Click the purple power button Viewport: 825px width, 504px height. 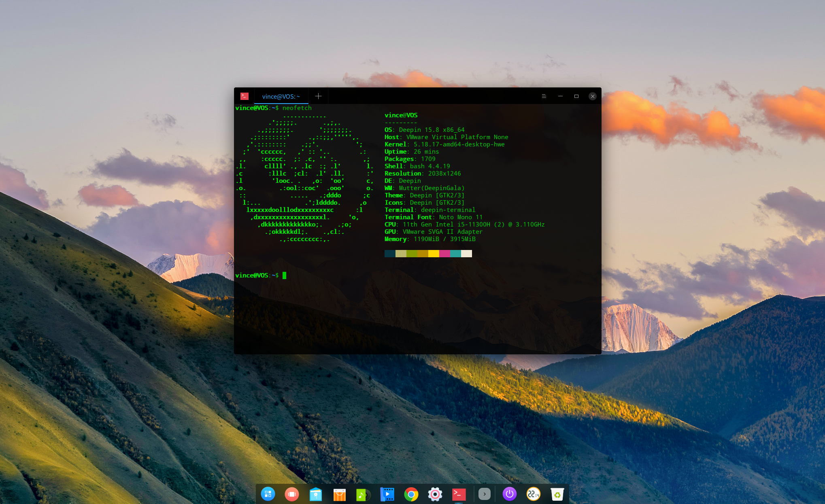(509, 494)
